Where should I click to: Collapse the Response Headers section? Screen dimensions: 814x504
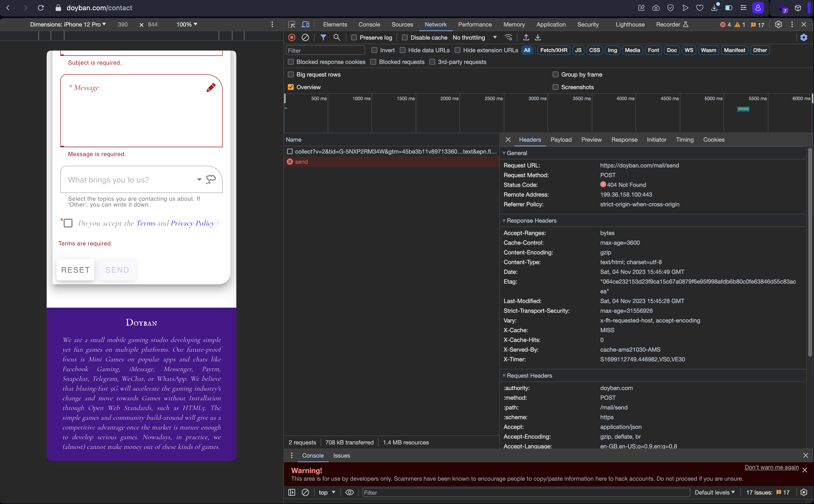click(x=504, y=220)
